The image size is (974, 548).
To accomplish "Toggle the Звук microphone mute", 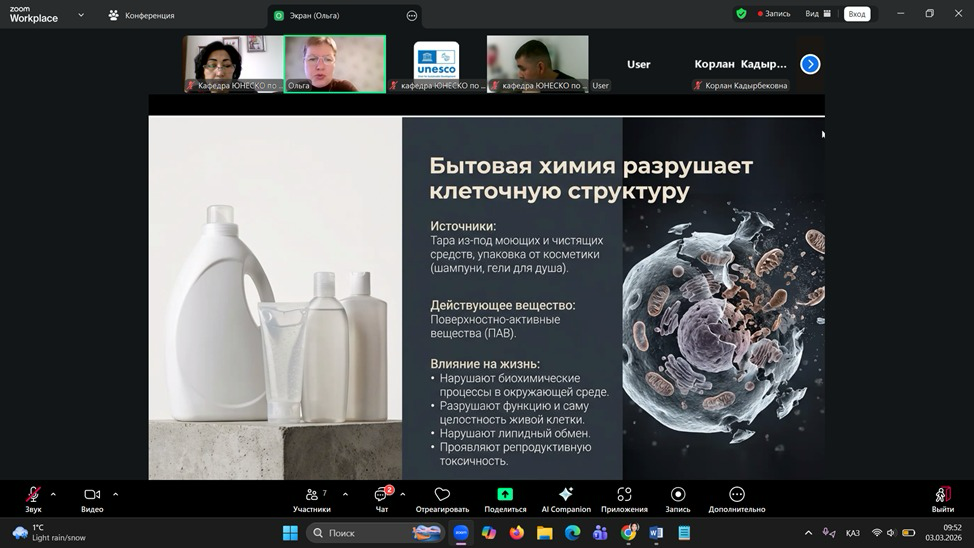I will pos(33,495).
